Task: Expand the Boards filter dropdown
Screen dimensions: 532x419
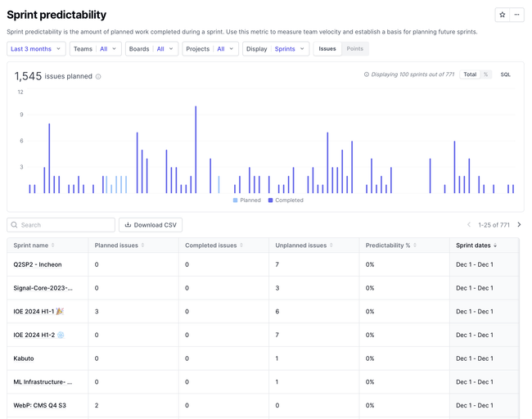Action: (x=151, y=49)
